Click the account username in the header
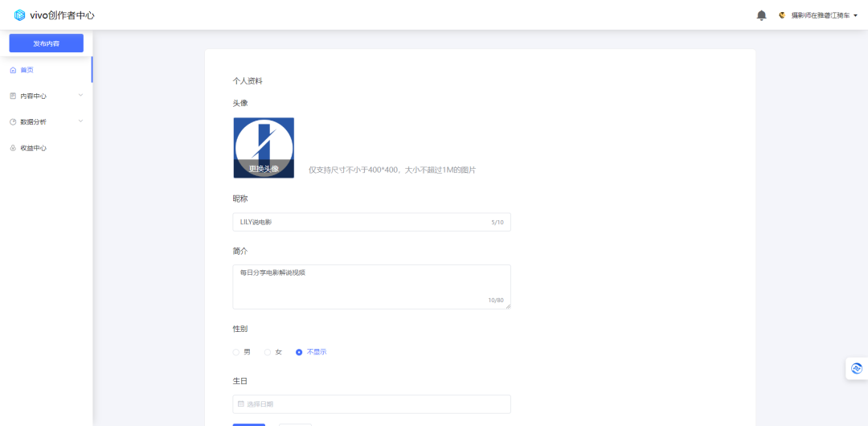Image resolution: width=868 pixels, height=426 pixels. pos(820,16)
